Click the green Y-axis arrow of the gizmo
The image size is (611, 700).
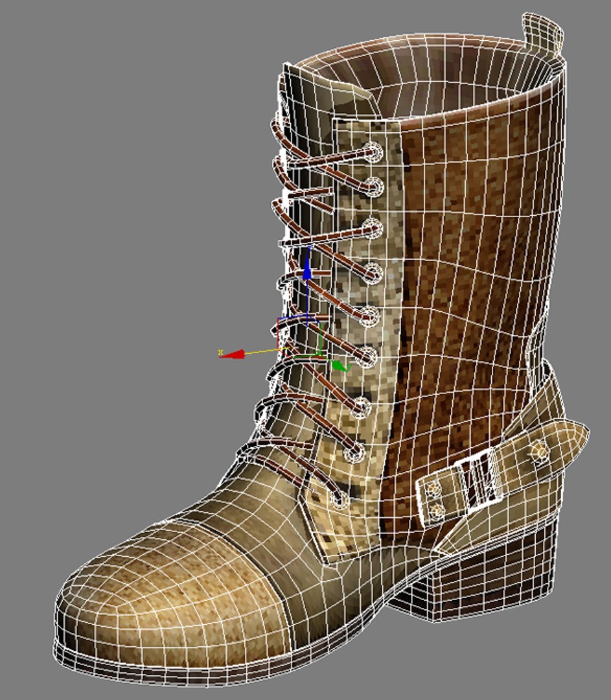[340, 366]
